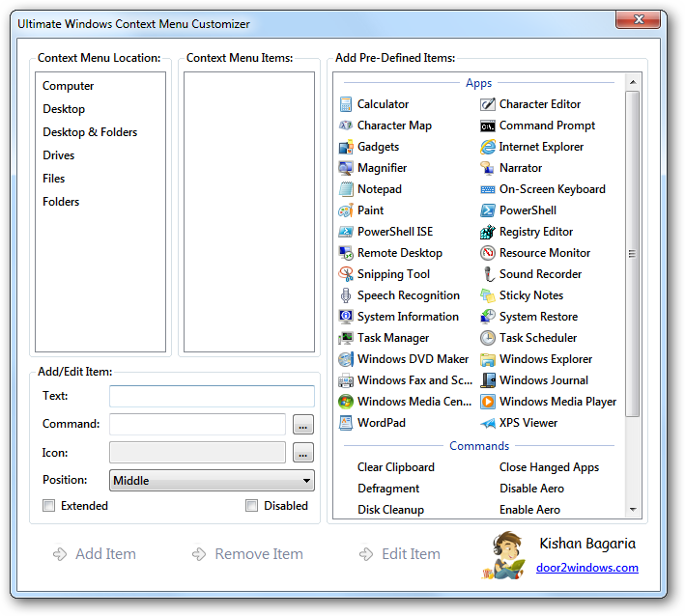Open the door2windows.com link
This screenshot has width=685, height=616.
(587, 568)
